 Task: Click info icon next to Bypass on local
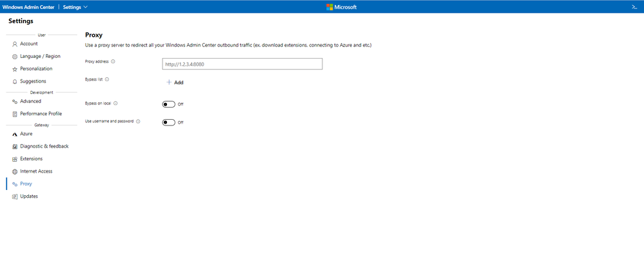(115, 104)
